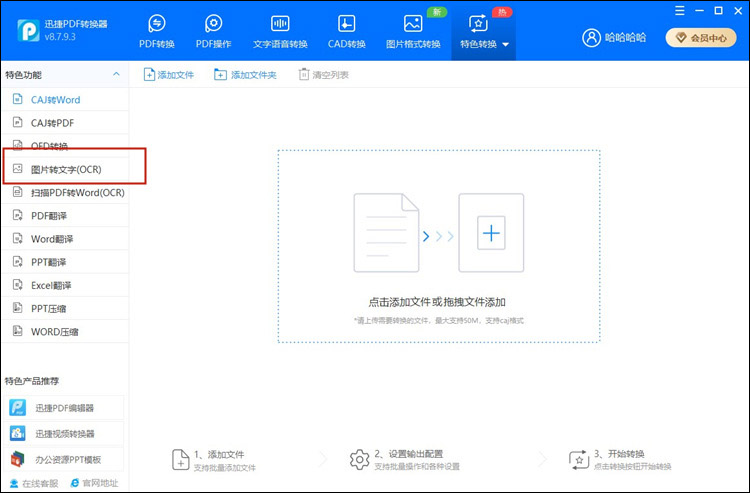
Task: Open the CAD转换 tool icon
Action: coord(347,24)
